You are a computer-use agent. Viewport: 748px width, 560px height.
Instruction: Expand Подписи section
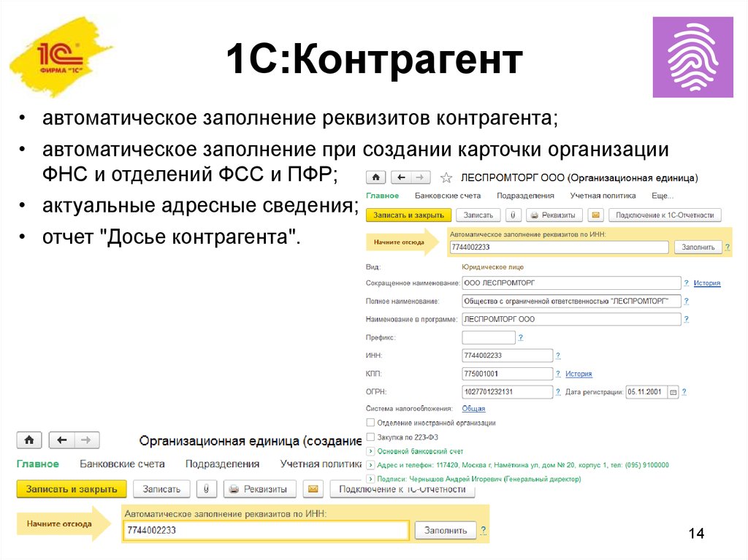370,478
